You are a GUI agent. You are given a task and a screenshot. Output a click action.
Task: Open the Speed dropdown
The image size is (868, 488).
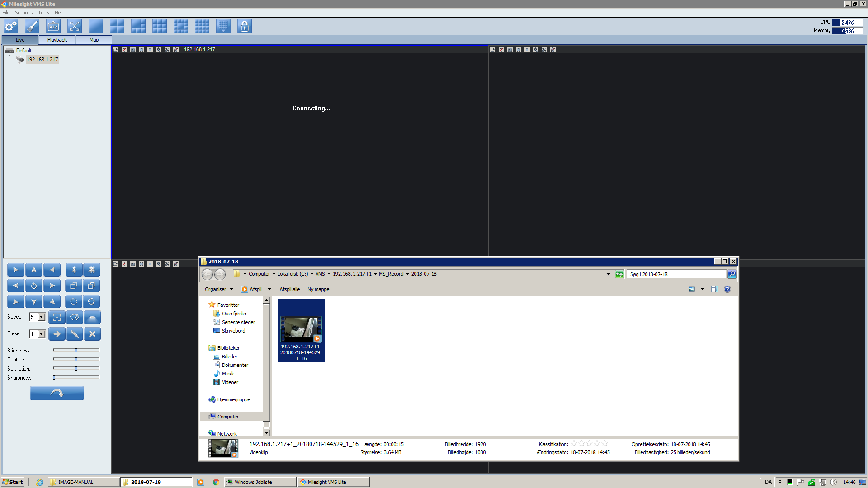pyautogui.click(x=42, y=317)
